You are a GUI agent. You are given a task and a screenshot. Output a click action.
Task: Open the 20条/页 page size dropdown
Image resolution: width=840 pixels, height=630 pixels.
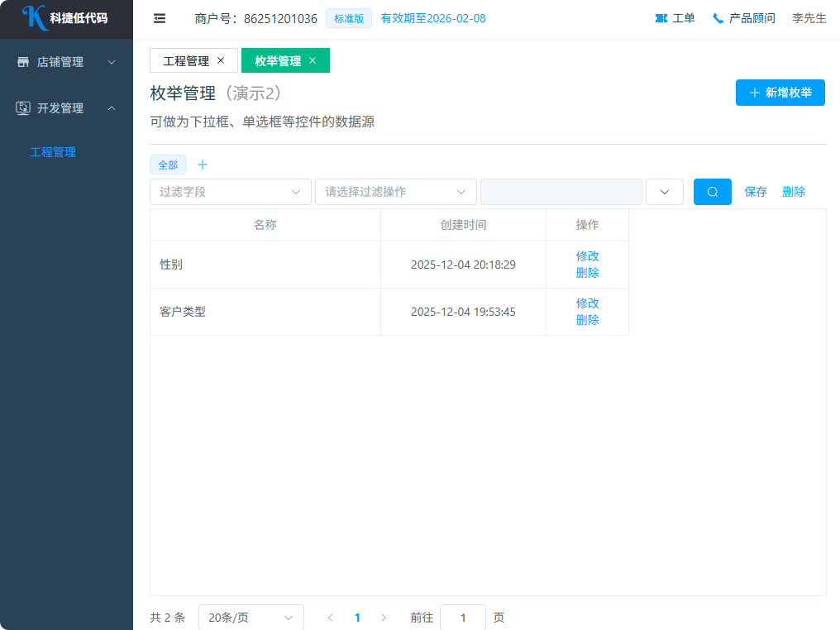click(x=251, y=618)
